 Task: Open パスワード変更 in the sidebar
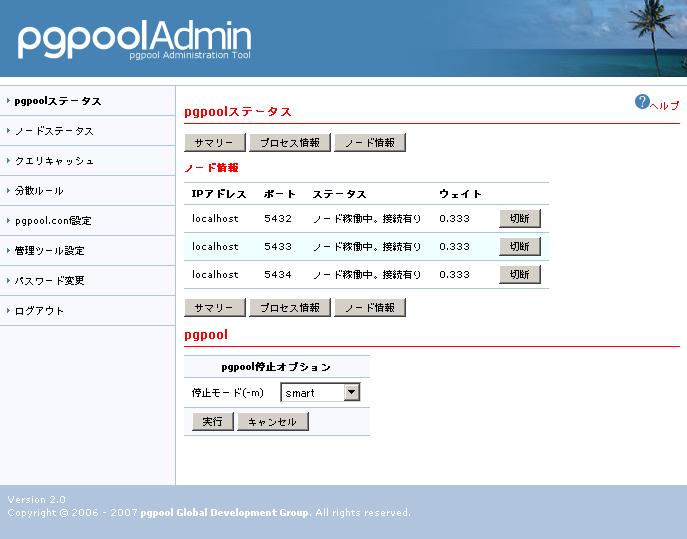50,280
